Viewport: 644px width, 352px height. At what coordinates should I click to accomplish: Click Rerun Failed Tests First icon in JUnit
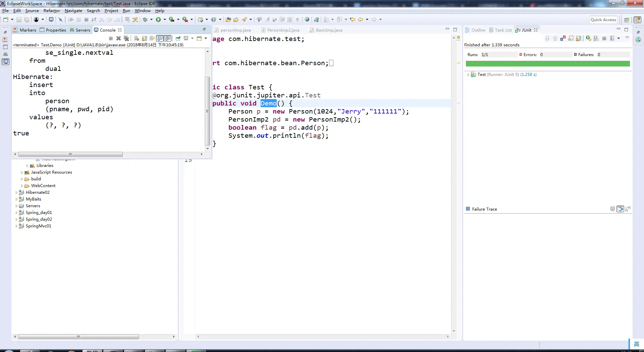point(596,38)
